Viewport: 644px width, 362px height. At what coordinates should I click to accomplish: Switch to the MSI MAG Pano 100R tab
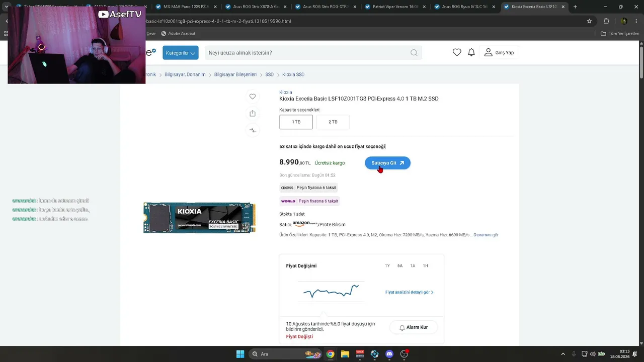tap(186, 7)
